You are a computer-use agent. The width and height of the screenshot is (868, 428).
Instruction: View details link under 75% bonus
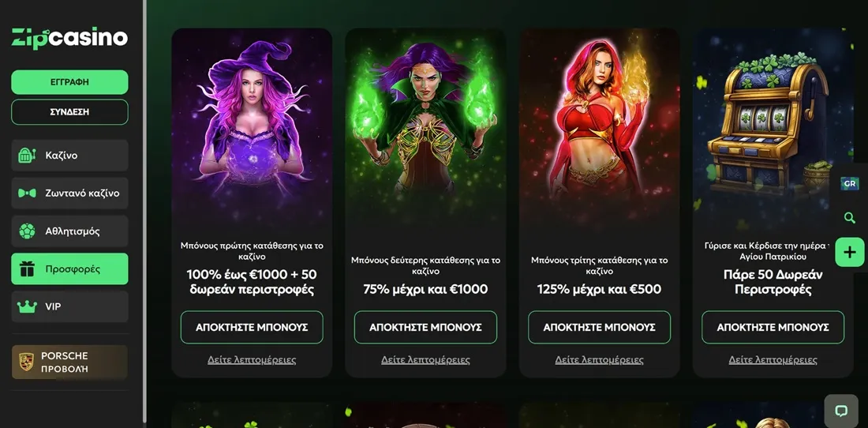[425, 360]
